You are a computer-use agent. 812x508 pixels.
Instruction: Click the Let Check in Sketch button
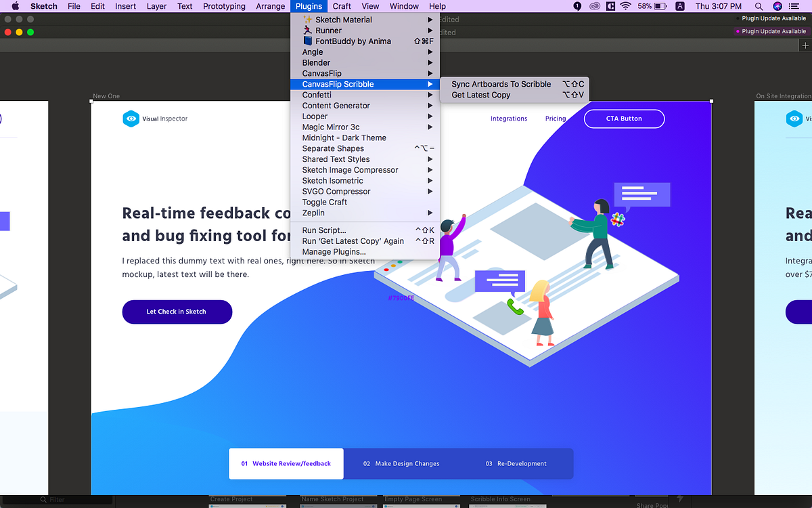click(177, 312)
